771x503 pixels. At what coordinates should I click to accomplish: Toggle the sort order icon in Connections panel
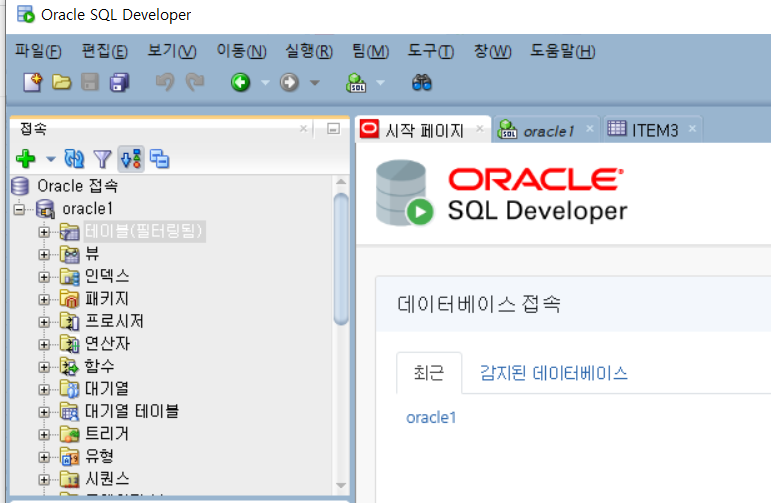point(131,159)
